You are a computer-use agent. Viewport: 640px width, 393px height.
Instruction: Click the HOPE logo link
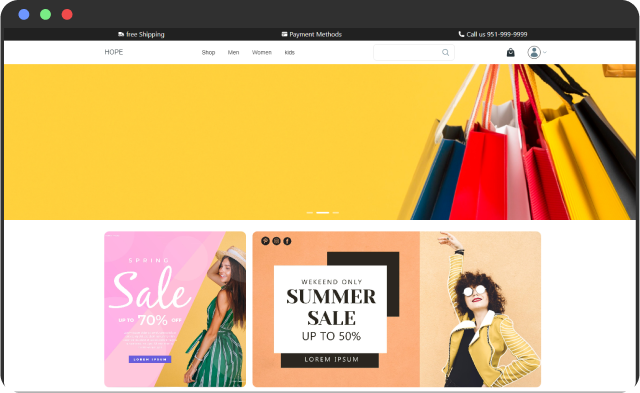click(x=113, y=52)
